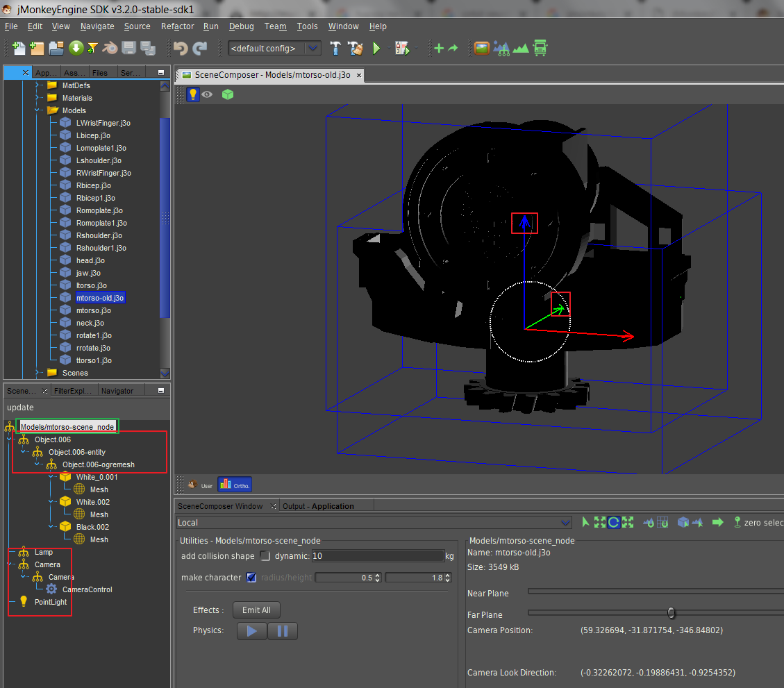Image resolution: width=784 pixels, height=688 pixels.
Task: Click the dynamic mass input field
Action: pos(378,555)
